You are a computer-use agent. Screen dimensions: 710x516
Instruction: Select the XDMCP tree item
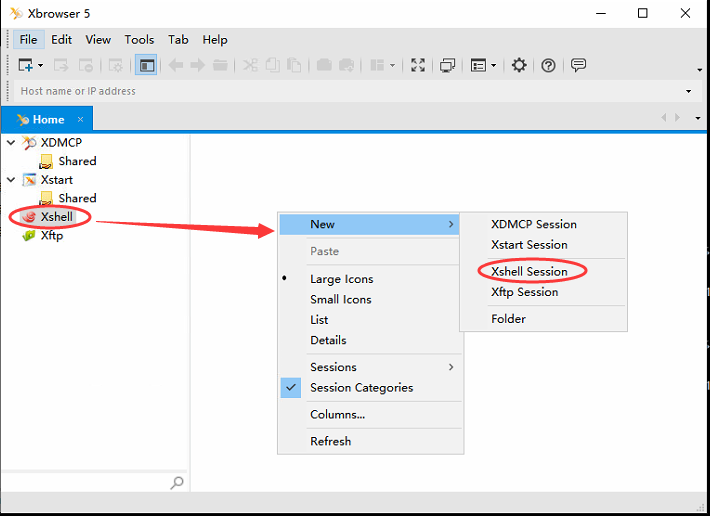(x=61, y=143)
